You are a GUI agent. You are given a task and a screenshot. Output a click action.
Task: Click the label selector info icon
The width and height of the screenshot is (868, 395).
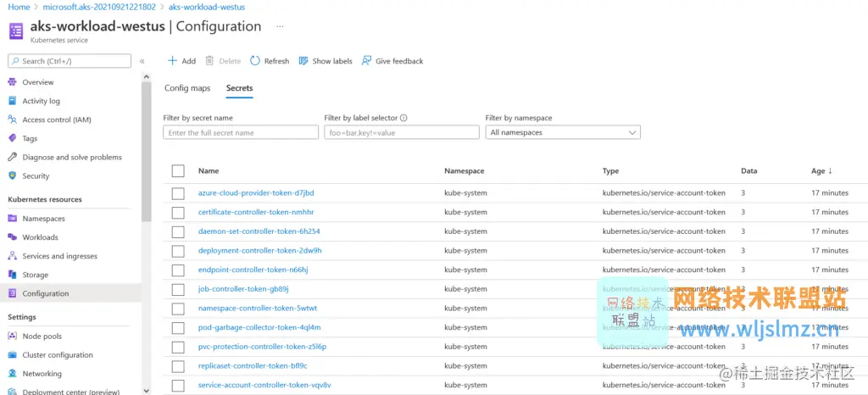403,118
